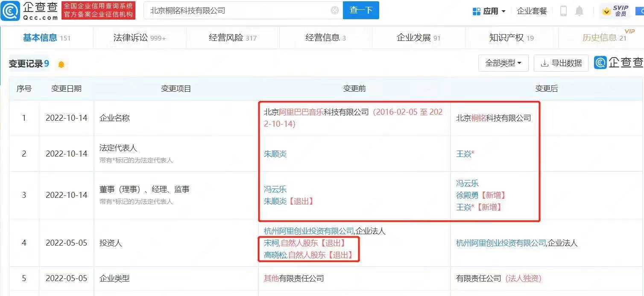
Task: Click the 变更后 column header
Action: [547, 89]
